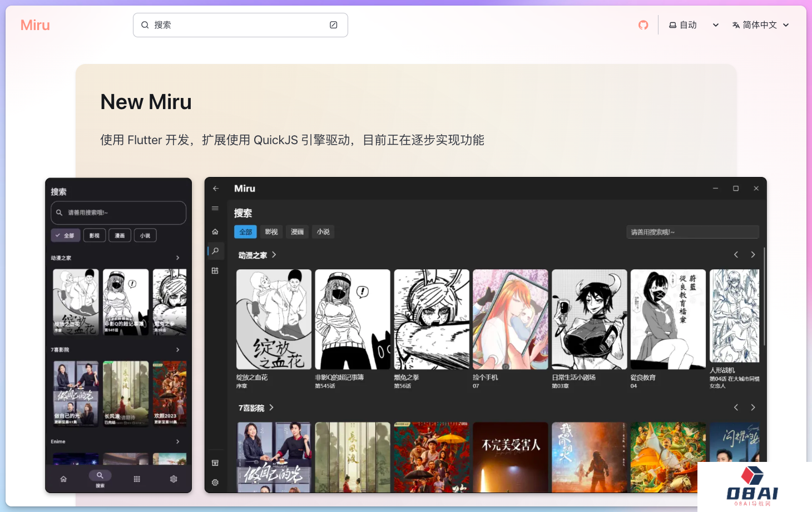Open the extensions grid icon in sidebar
Image resolution: width=812 pixels, height=512 pixels.
pyautogui.click(x=215, y=271)
